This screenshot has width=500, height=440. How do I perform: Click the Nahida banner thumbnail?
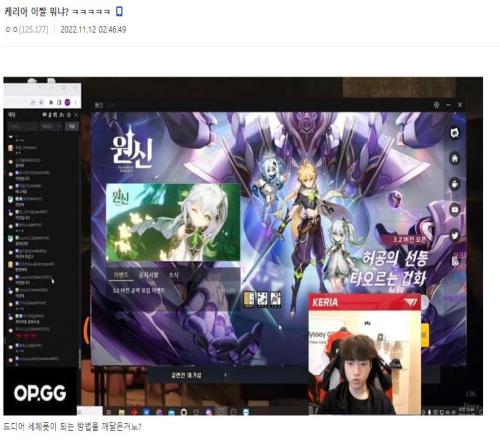[173, 222]
